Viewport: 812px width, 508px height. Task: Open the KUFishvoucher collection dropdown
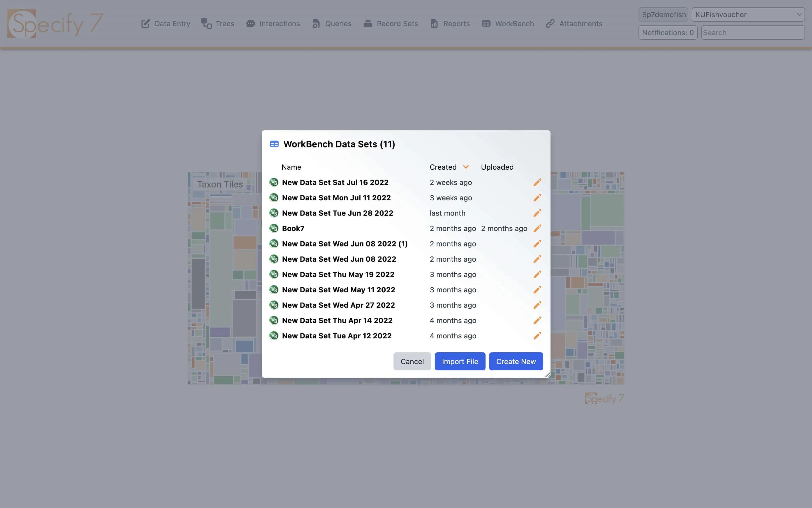pyautogui.click(x=748, y=14)
